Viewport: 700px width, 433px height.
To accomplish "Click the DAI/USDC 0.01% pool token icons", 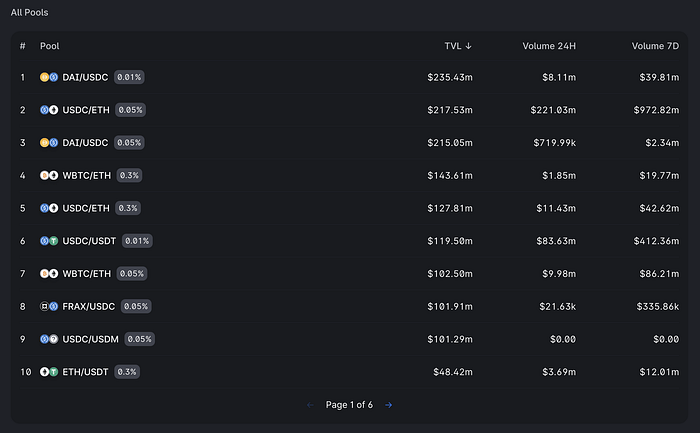I will click(49, 77).
